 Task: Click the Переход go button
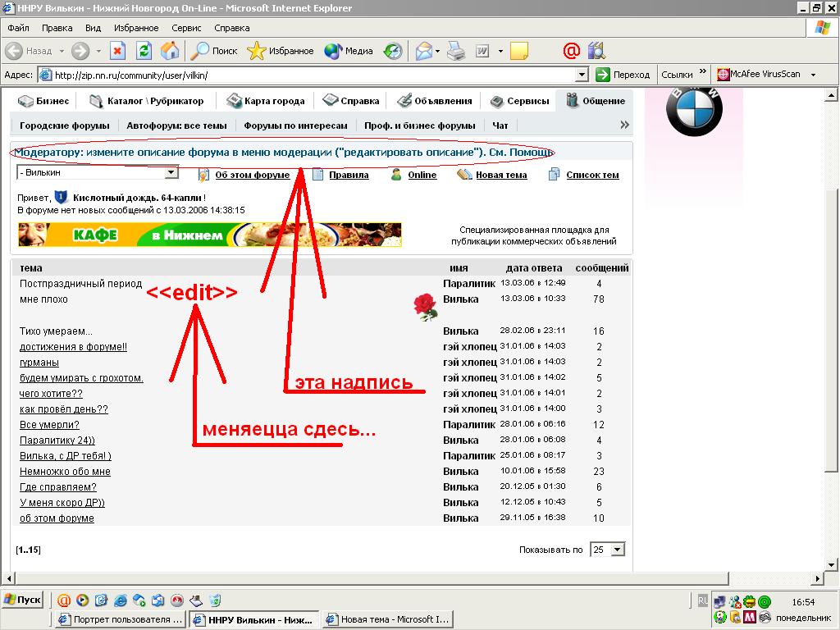(623, 75)
